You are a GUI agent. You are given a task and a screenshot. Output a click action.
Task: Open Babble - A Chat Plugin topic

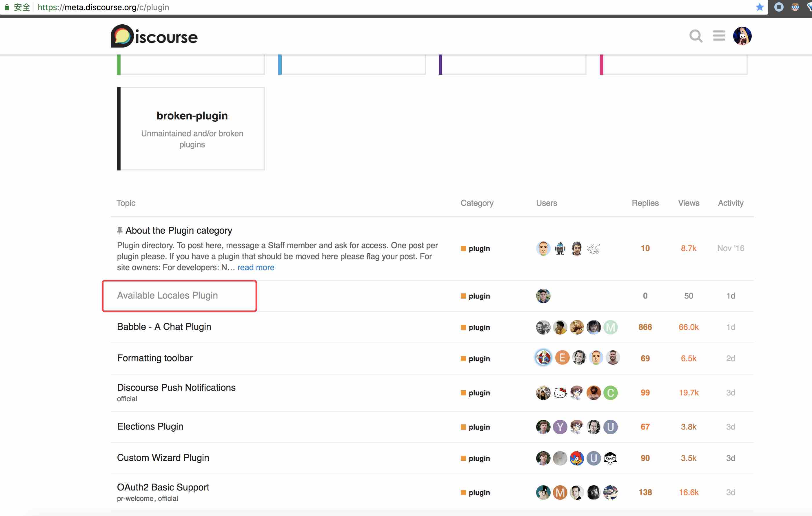[x=164, y=326]
